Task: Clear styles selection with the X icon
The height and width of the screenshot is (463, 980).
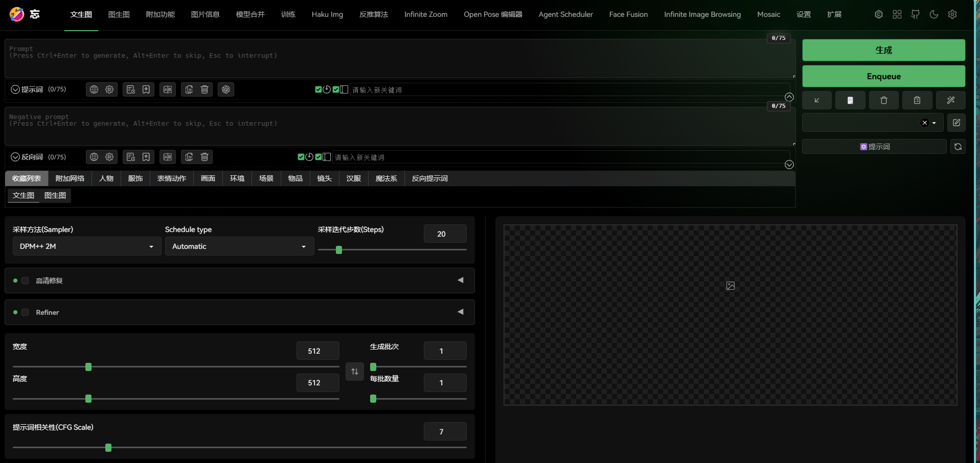Action: coord(924,123)
